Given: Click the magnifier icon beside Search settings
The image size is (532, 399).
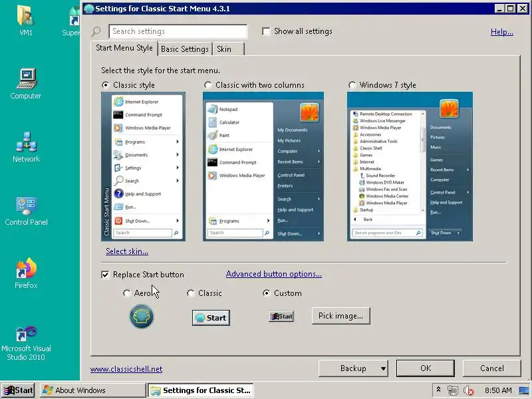Looking at the screenshot, I should 96,31.
